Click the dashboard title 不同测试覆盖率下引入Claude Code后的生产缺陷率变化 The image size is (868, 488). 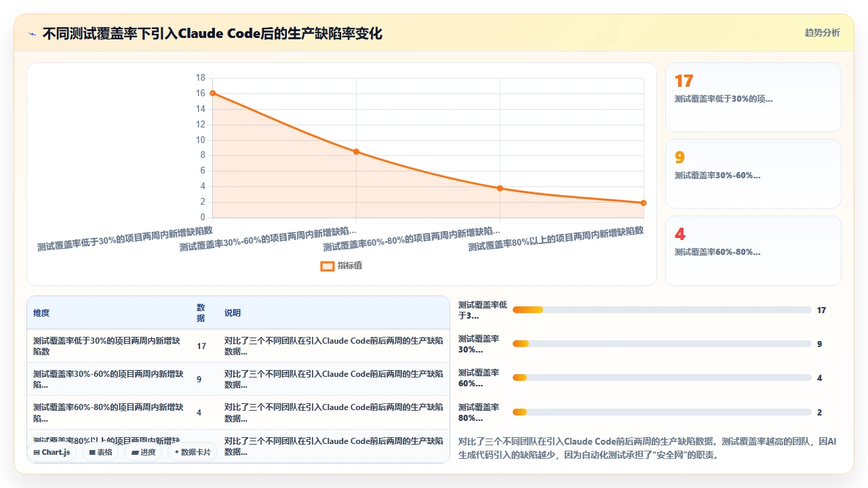[212, 33]
